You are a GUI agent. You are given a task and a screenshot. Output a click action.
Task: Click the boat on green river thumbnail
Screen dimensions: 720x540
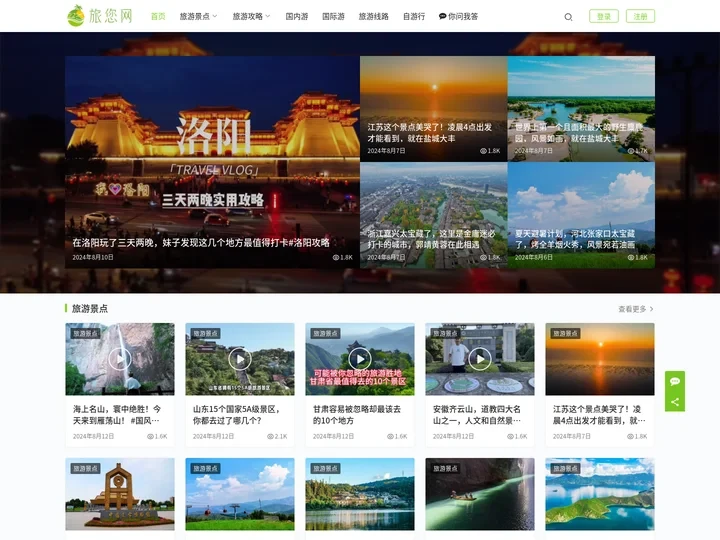click(x=480, y=494)
